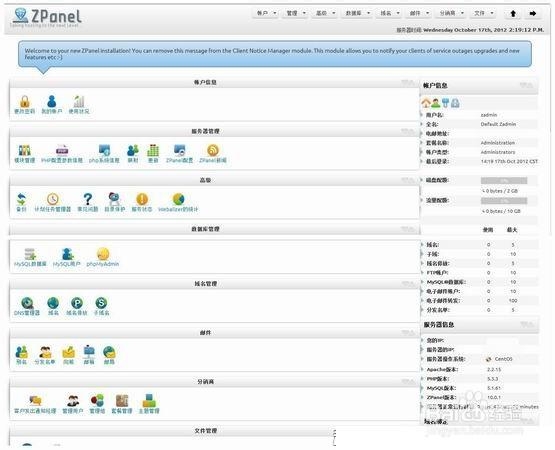Open the shadowing two-users icon

[133, 150]
